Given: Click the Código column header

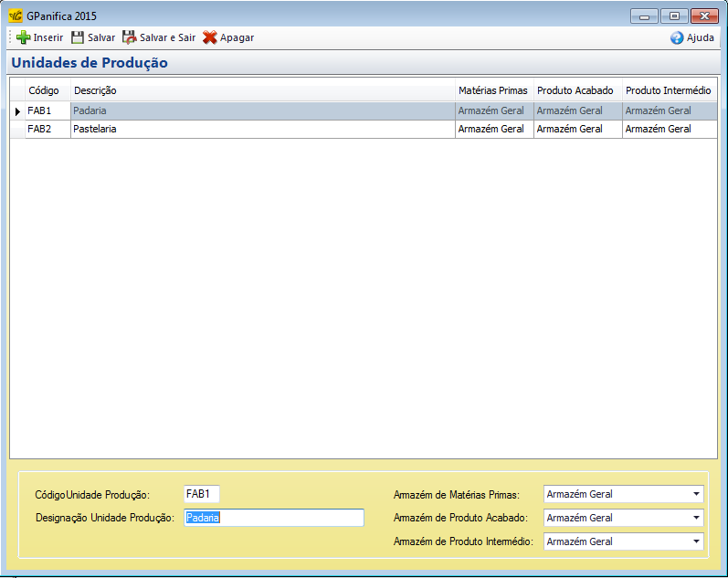Looking at the screenshot, I should (47, 90).
